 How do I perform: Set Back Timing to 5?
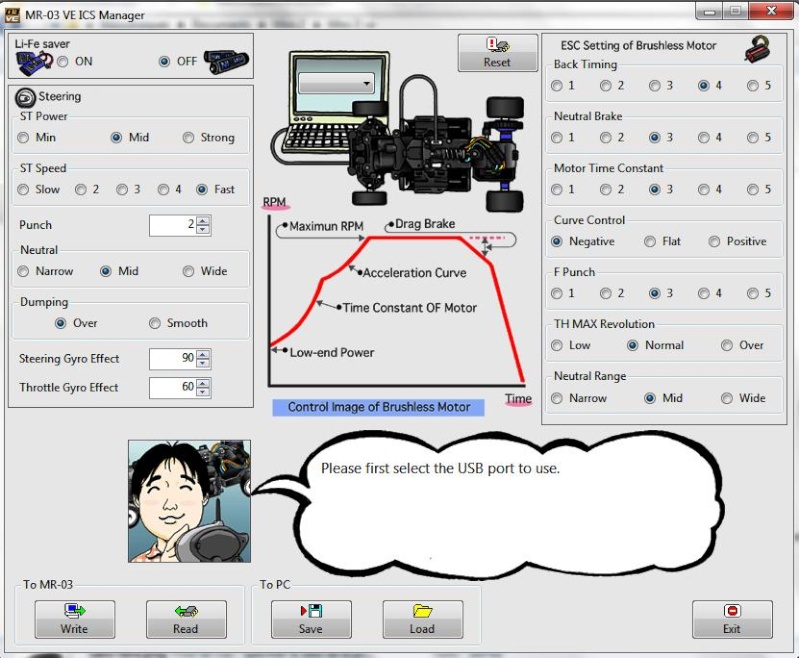pyautogui.click(x=753, y=86)
